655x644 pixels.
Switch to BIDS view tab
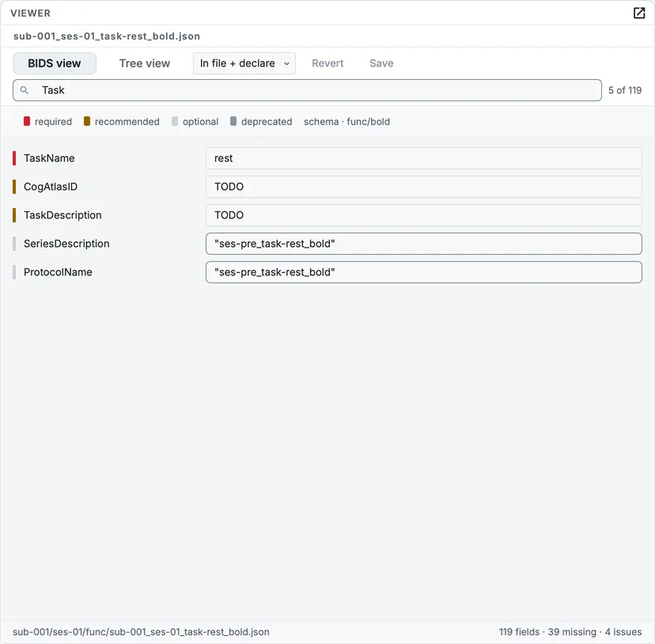point(55,63)
